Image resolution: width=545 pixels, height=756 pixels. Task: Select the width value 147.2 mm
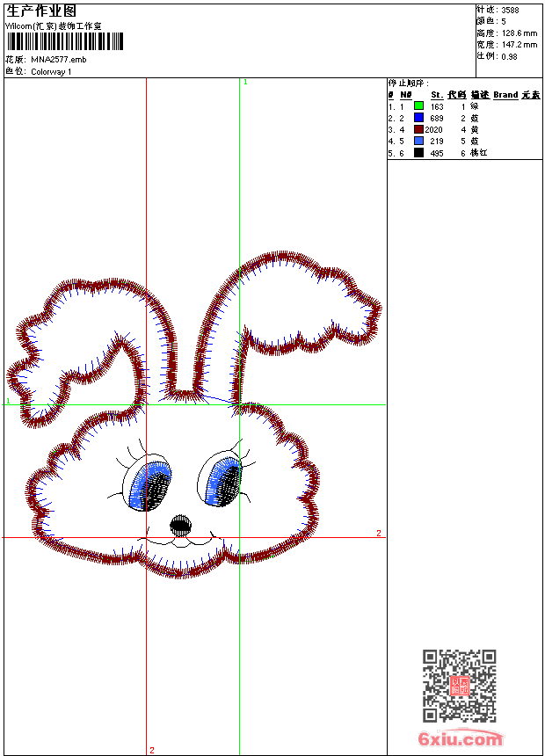(520, 45)
